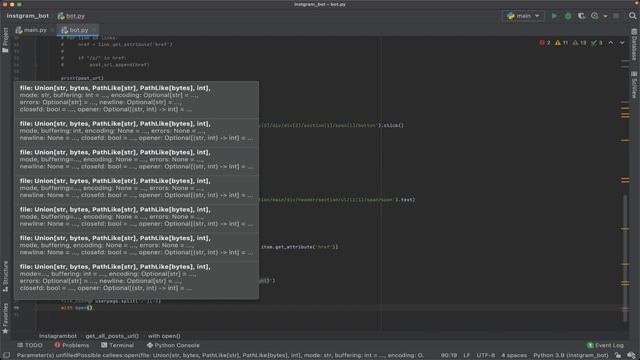
Task: Click the bot.py breadcrumb in navigation bar
Action: (x=71, y=16)
